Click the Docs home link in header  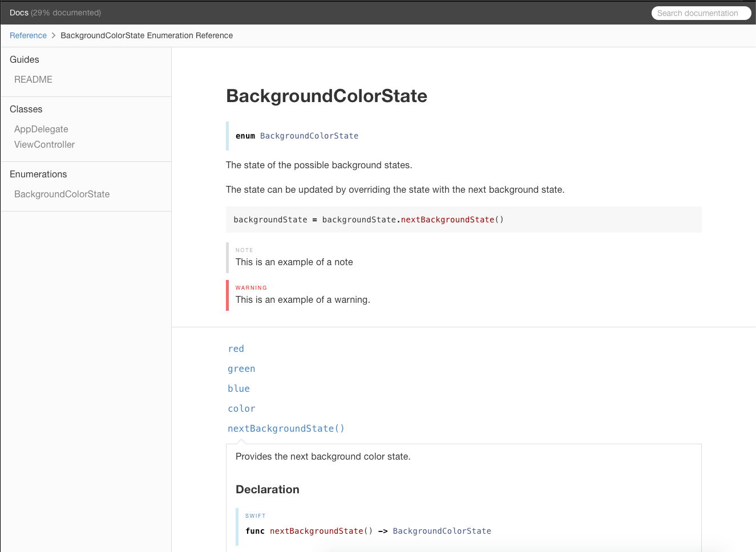[19, 13]
